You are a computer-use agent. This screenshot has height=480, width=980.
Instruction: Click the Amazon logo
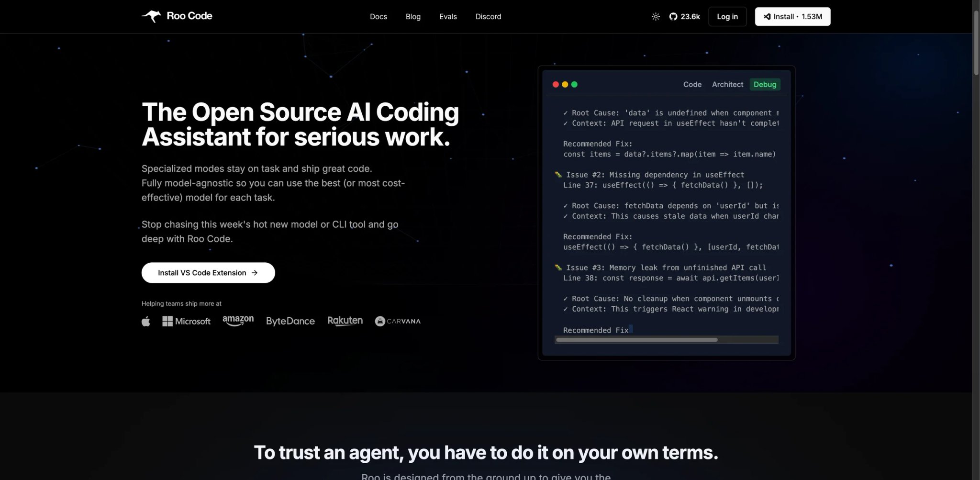(x=238, y=321)
